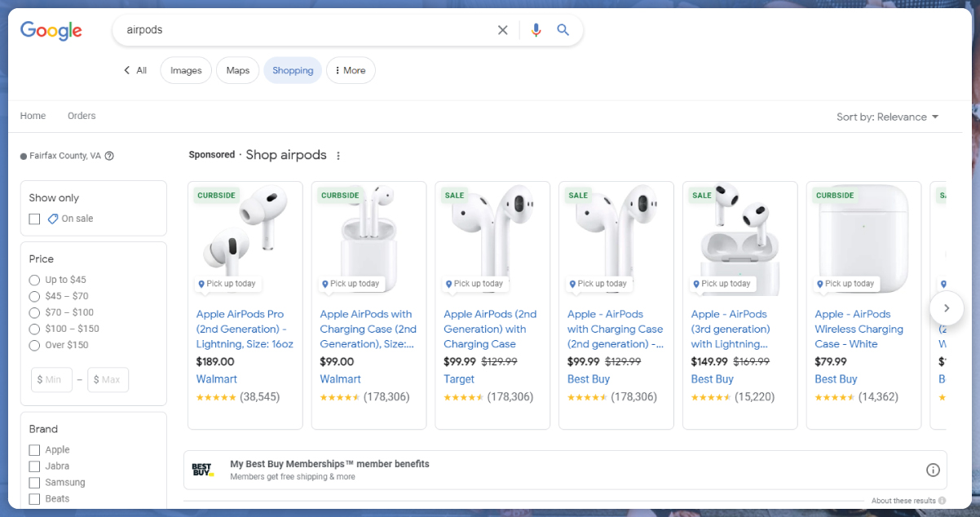Tick the On sale checkbox
This screenshot has height=517, width=980.
(x=34, y=219)
